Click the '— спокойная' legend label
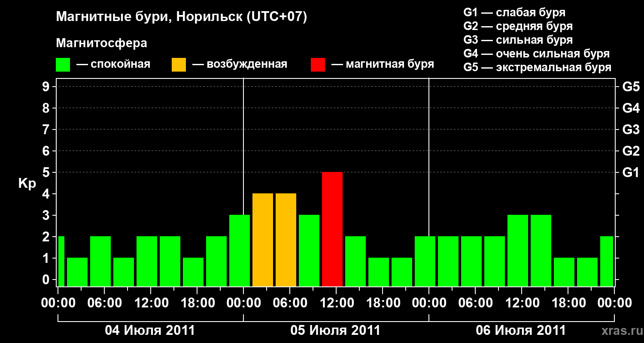Screen dimensions: 644x343 (113, 64)
